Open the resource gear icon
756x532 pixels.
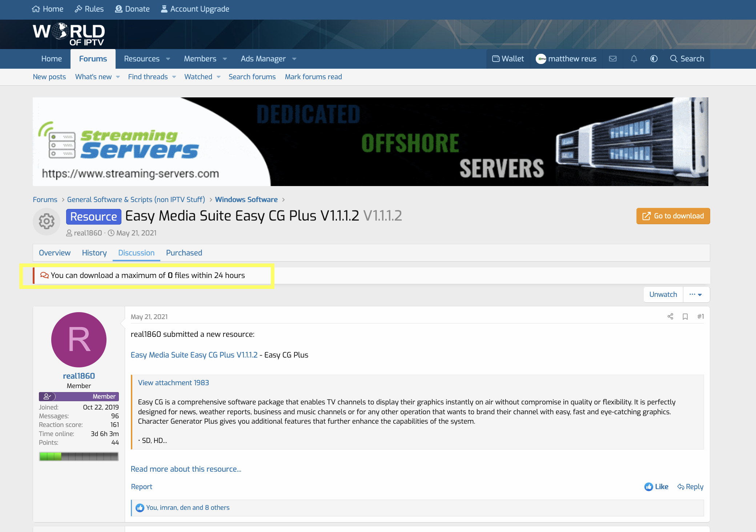[x=47, y=221]
